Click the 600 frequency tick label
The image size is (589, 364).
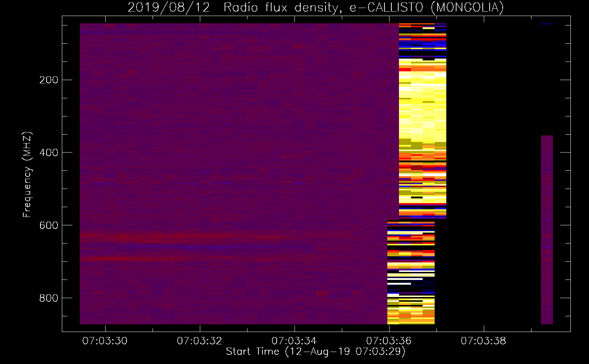[49, 225]
